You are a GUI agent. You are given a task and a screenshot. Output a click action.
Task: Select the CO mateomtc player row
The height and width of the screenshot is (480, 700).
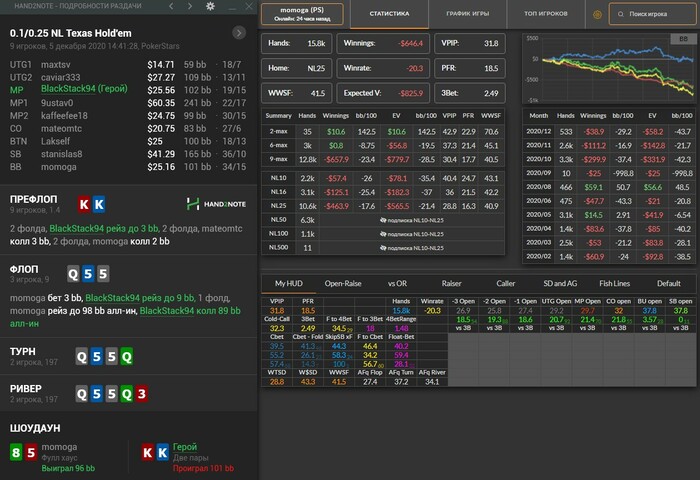click(126, 129)
